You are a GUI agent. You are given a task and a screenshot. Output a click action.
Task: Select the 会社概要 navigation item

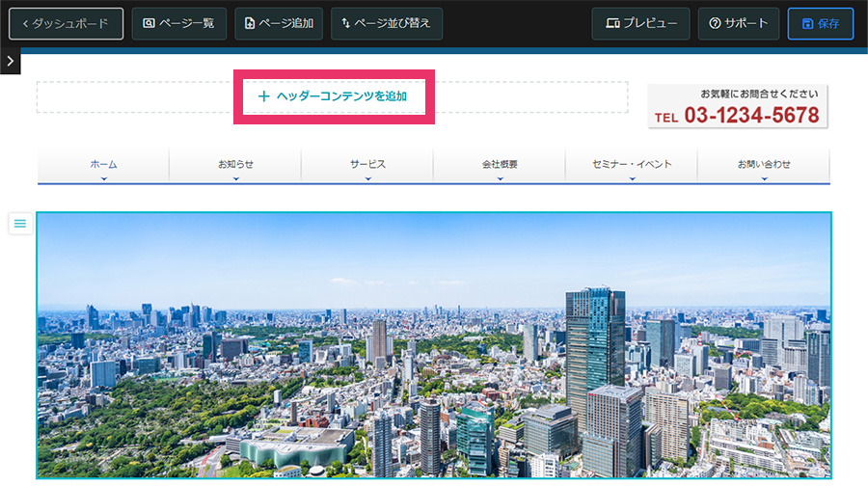coord(500,164)
